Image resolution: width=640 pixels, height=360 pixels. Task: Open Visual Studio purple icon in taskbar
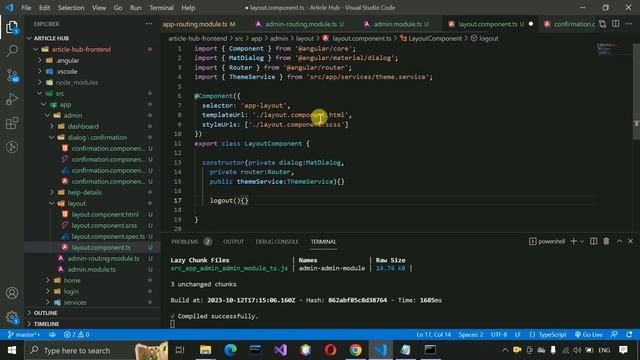pyautogui.click(x=280, y=350)
